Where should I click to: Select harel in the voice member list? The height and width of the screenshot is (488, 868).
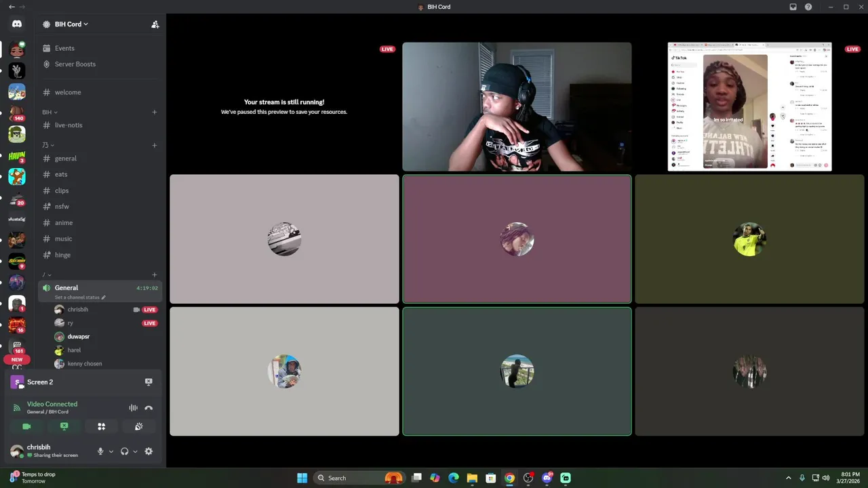pyautogui.click(x=107, y=350)
